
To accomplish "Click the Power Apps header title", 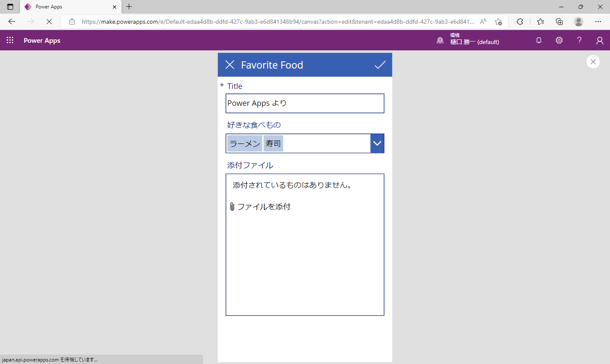I will coord(42,40).
